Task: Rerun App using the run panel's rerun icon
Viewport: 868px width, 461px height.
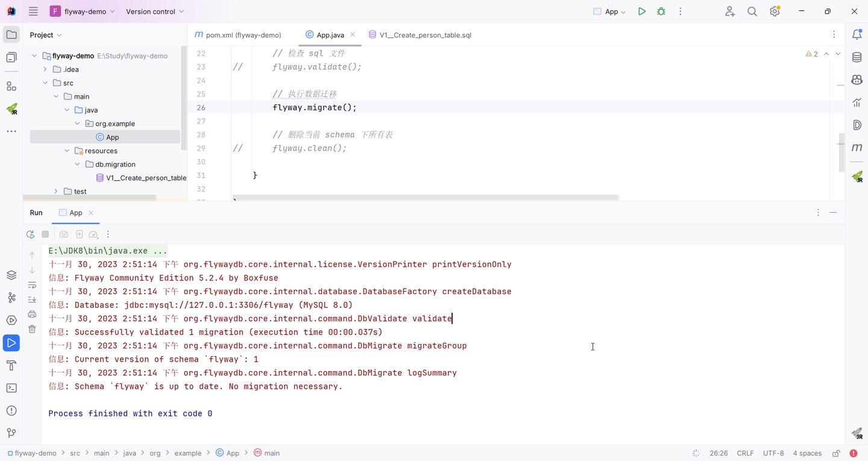Action: [x=30, y=234]
